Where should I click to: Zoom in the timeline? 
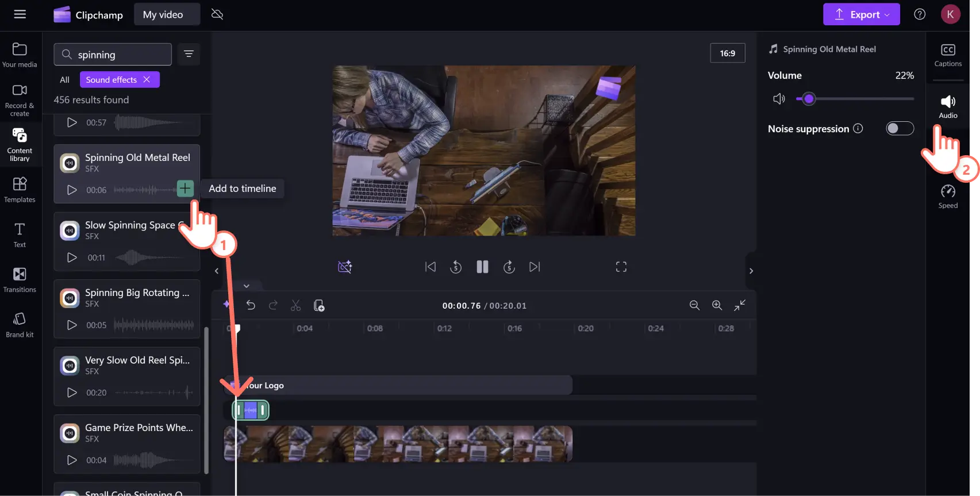coord(717,305)
